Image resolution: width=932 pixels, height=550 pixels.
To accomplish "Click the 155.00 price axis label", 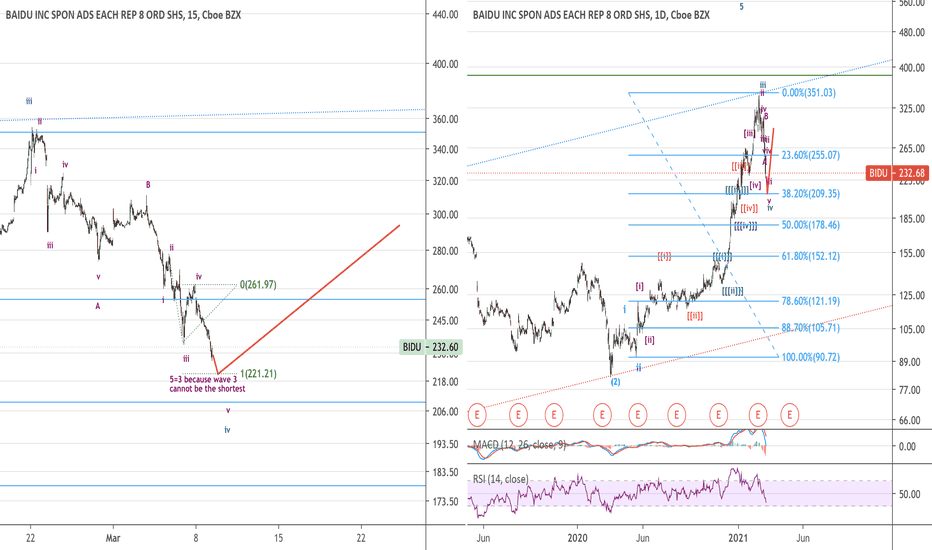I will coord(912,253).
